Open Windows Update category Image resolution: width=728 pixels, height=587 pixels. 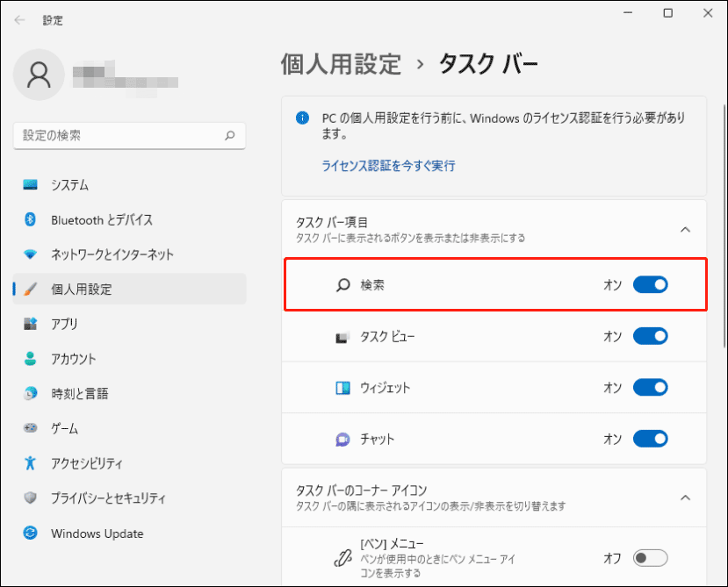pos(130,533)
